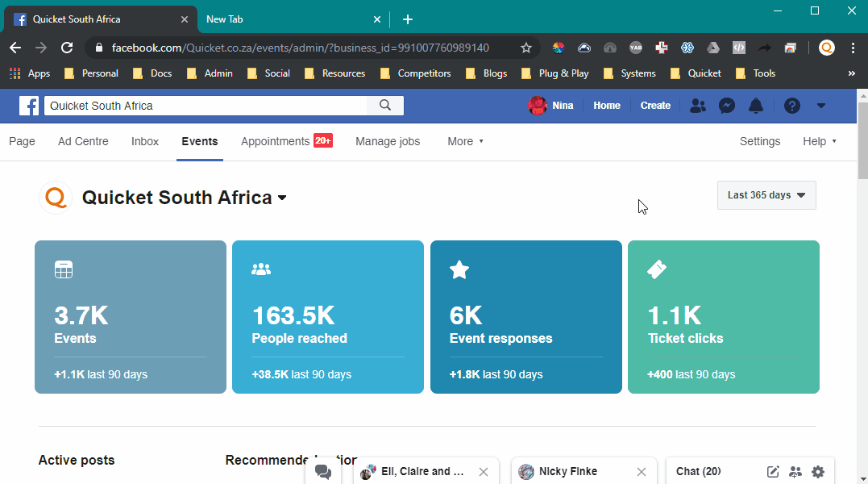Click the search magnifier button
This screenshot has width=868, height=484.
click(385, 105)
